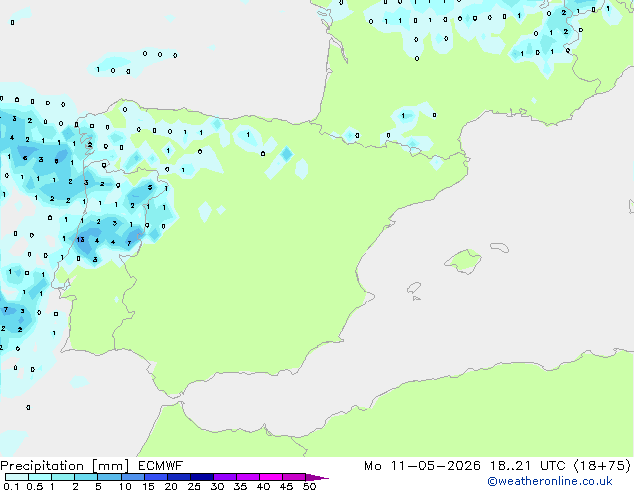This screenshot has height=490, width=634.
Task: Click the "0.1" legend scale label
Action: click(11, 486)
